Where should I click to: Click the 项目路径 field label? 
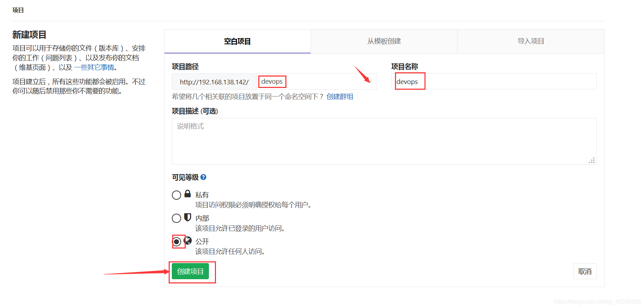[x=185, y=67]
